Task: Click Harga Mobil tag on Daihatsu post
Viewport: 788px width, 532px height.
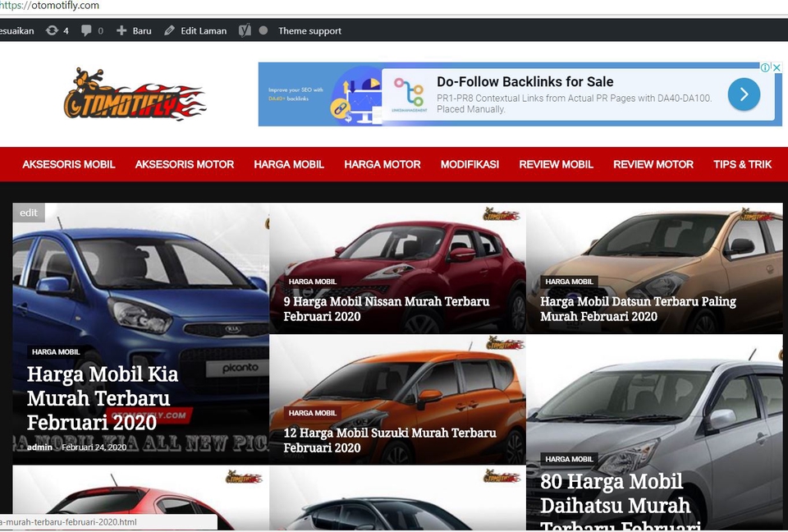Action: coord(570,459)
